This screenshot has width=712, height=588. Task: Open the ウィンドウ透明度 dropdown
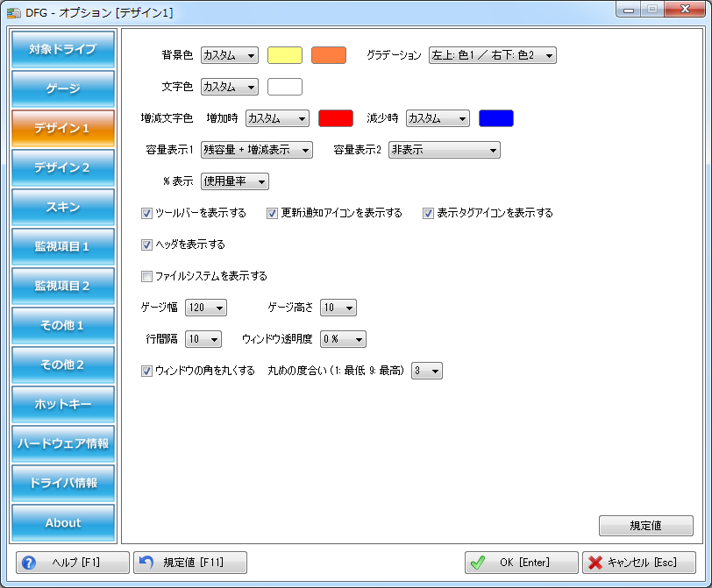pyautogui.click(x=343, y=339)
